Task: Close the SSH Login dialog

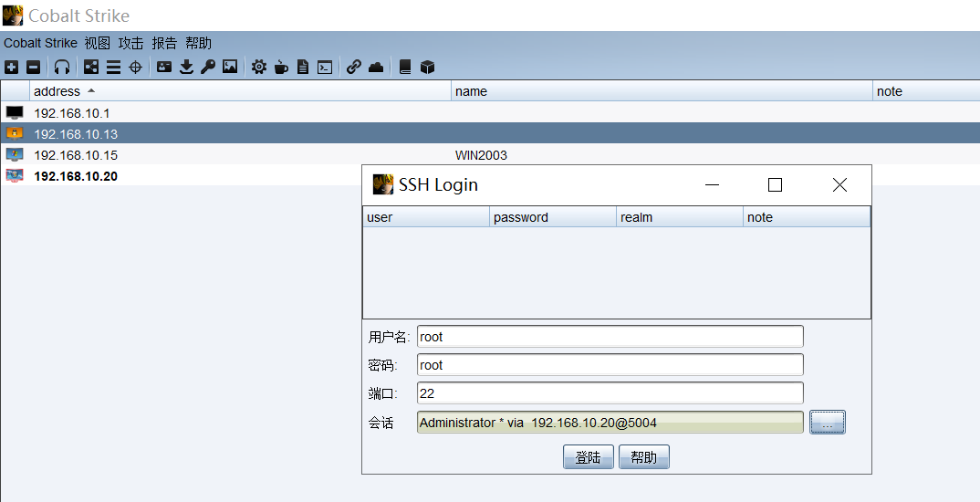Action: 840,184
